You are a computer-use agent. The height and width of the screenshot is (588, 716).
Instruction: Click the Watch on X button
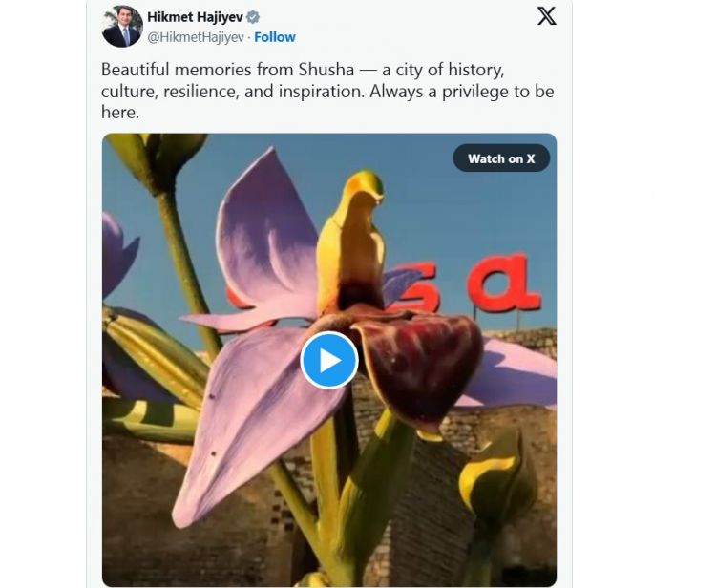pos(501,158)
